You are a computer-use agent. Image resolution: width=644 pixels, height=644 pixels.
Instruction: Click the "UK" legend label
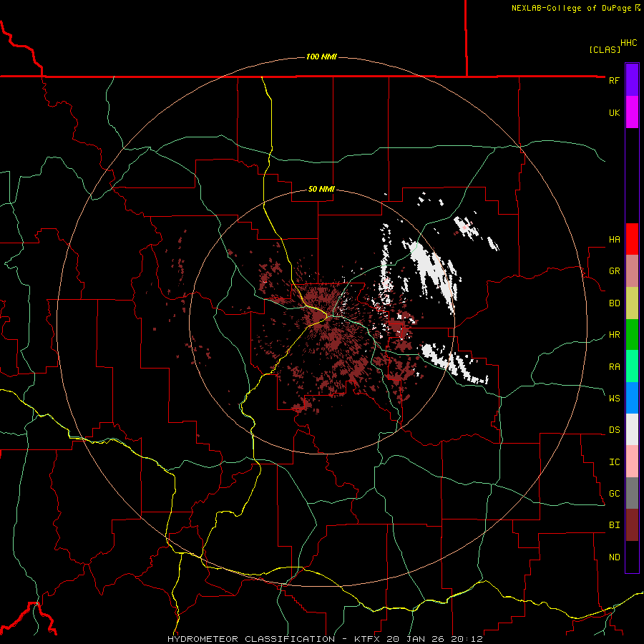614,112
